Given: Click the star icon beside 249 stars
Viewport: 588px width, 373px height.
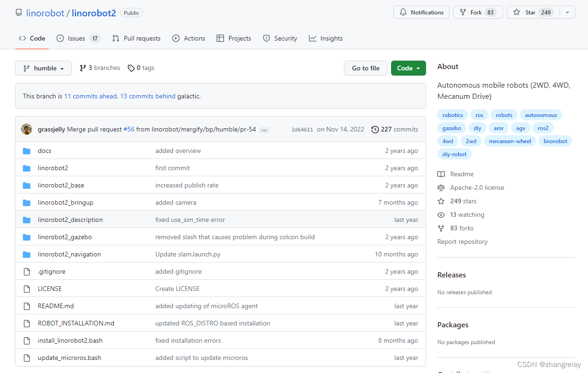Looking at the screenshot, I should pos(441,201).
